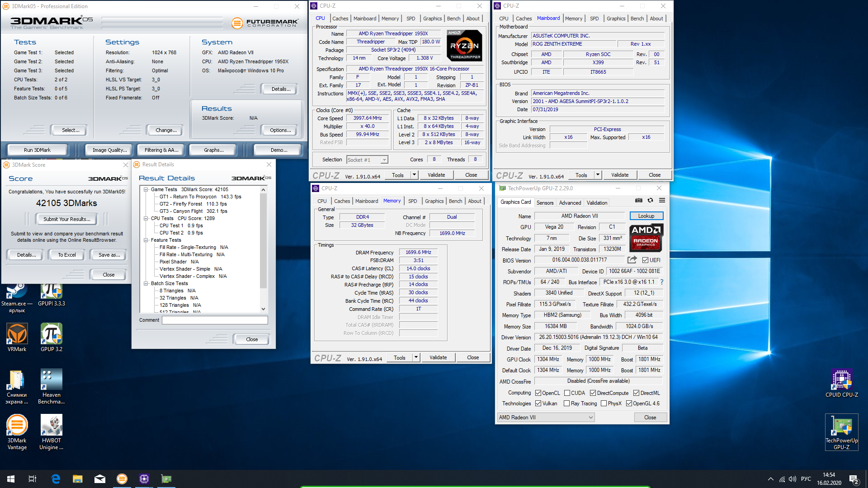Show hidden tray icons chevron

(x=770, y=479)
